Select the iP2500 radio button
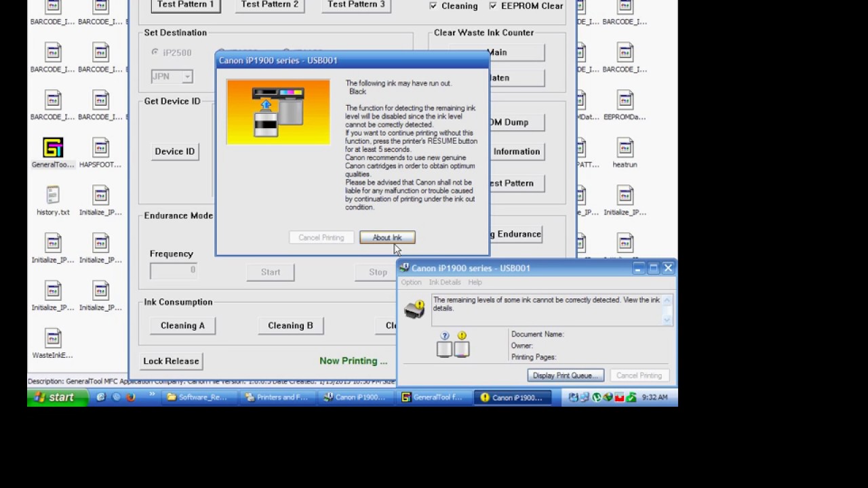 (155, 52)
